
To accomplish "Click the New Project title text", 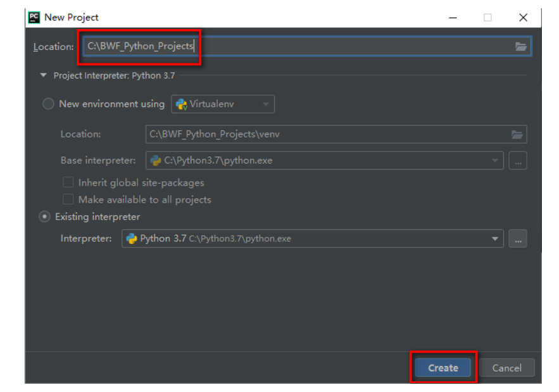I will click(x=72, y=18).
